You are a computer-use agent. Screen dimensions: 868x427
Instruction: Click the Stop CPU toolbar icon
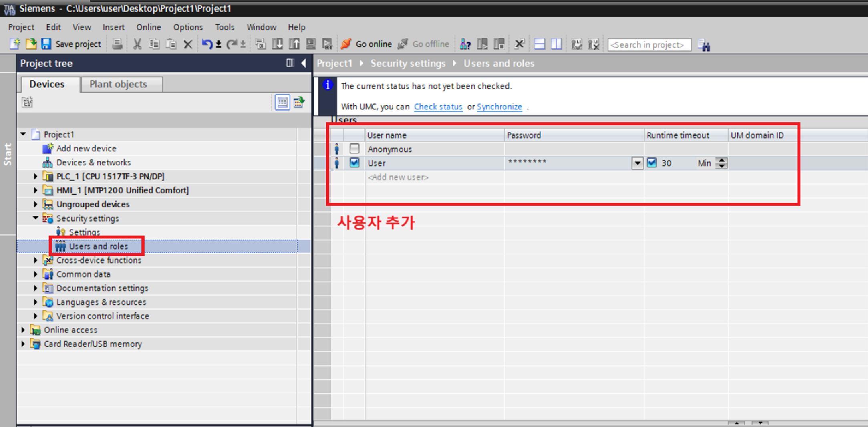(x=499, y=44)
